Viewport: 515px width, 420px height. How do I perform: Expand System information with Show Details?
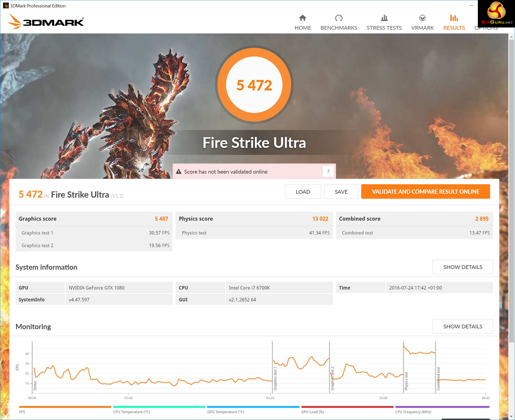(x=463, y=267)
